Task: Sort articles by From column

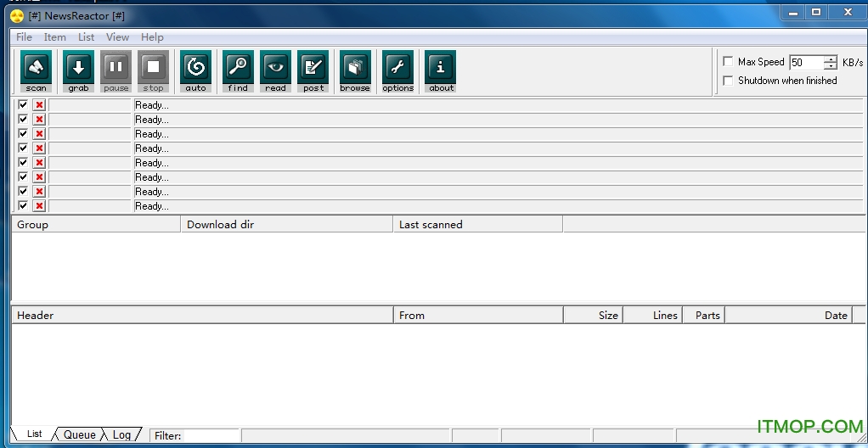Action: coord(478,316)
